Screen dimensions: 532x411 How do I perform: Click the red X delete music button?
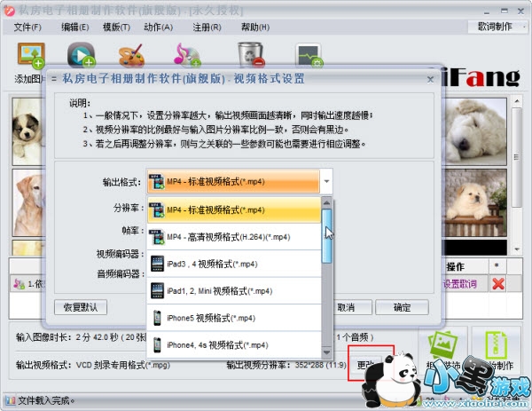point(497,284)
